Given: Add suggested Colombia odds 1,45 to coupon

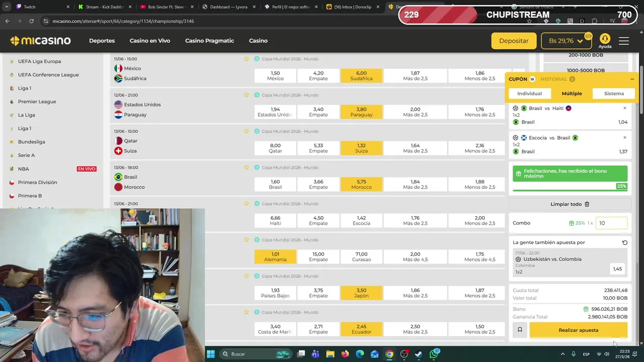Looking at the screenshot, I should tap(617, 269).
